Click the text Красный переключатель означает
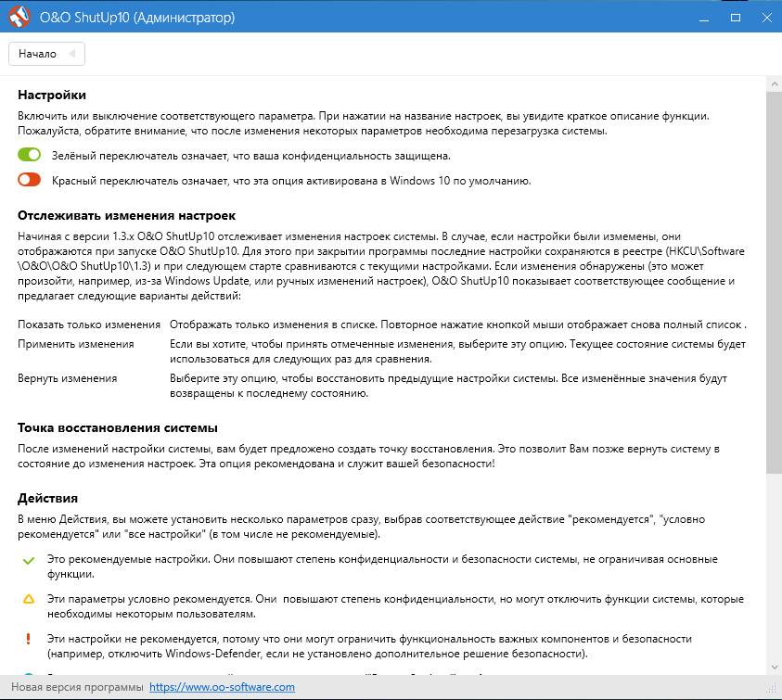782x700 pixels. (x=140, y=181)
